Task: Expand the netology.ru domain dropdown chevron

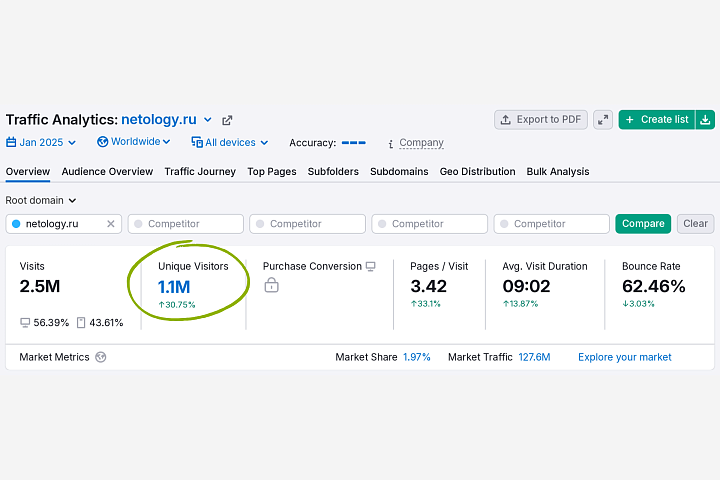Action: coord(208,120)
